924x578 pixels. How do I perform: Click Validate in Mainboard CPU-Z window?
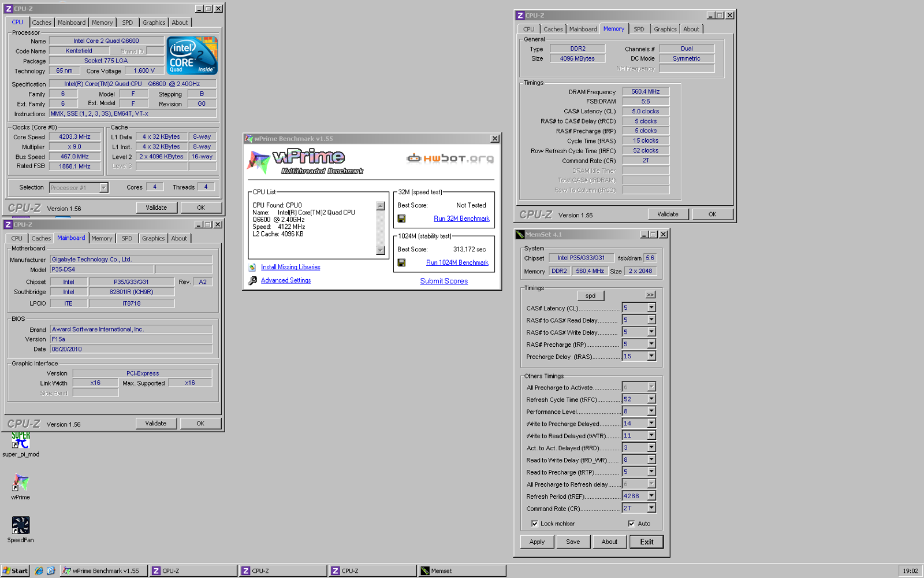pyautogui.click(x=156, y=423)
